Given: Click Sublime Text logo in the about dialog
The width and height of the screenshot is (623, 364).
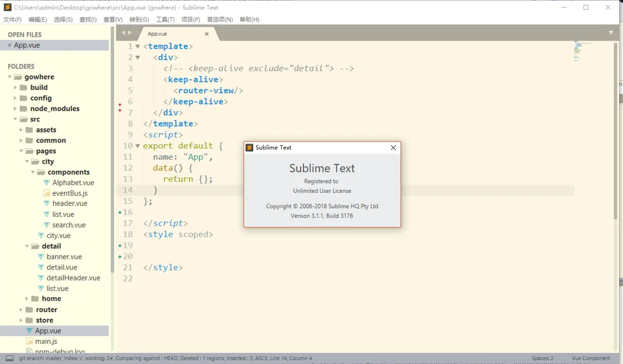Looking at the screenshot, I should pyautogui.click(x=250, y=148).
